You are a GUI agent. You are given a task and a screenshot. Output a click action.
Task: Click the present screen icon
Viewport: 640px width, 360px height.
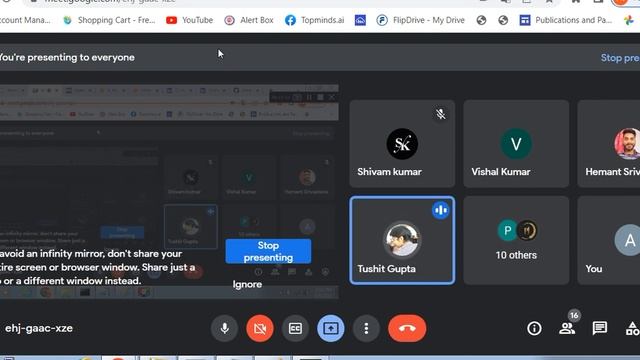coord(331,328)
